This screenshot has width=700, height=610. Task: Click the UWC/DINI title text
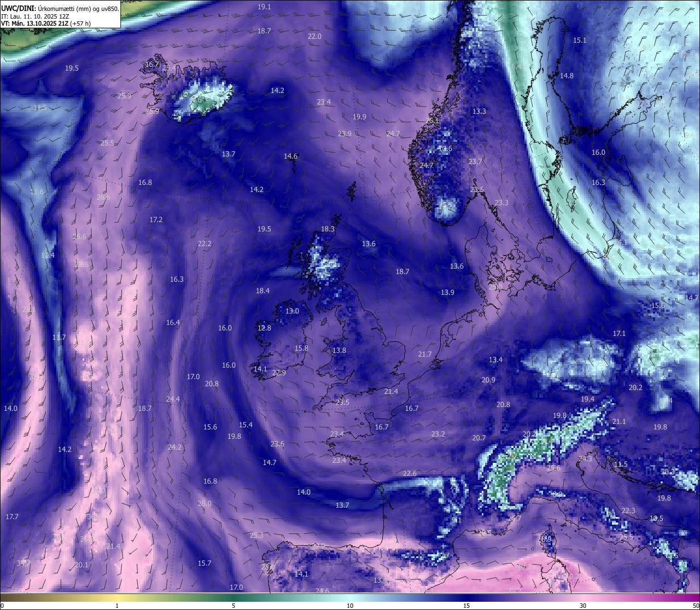pos(17,8)
